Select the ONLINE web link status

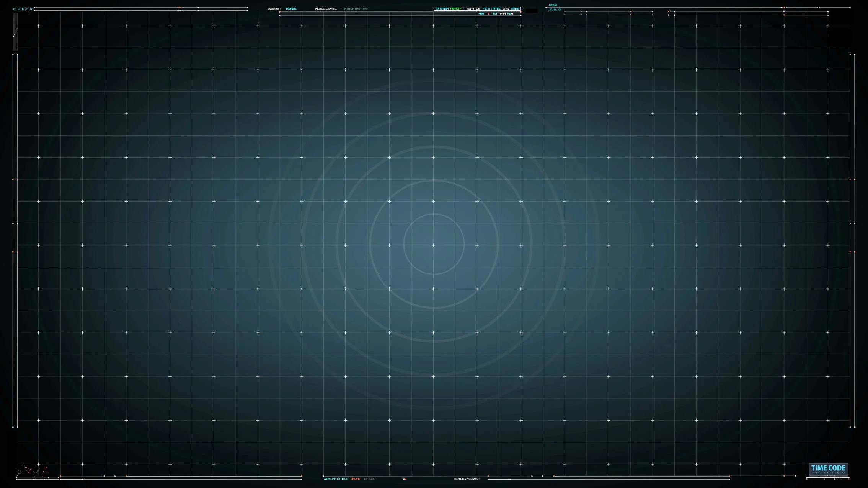(x=355, y=479)
